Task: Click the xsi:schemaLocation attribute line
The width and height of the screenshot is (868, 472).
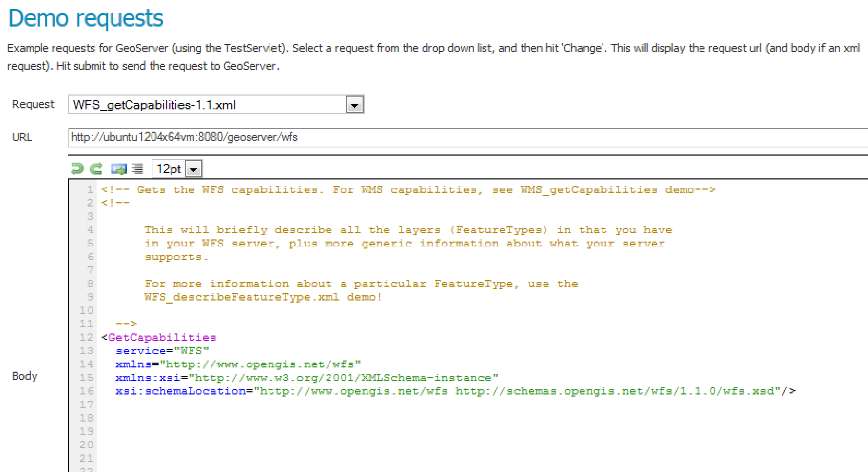Action: [x=456, y=391]
